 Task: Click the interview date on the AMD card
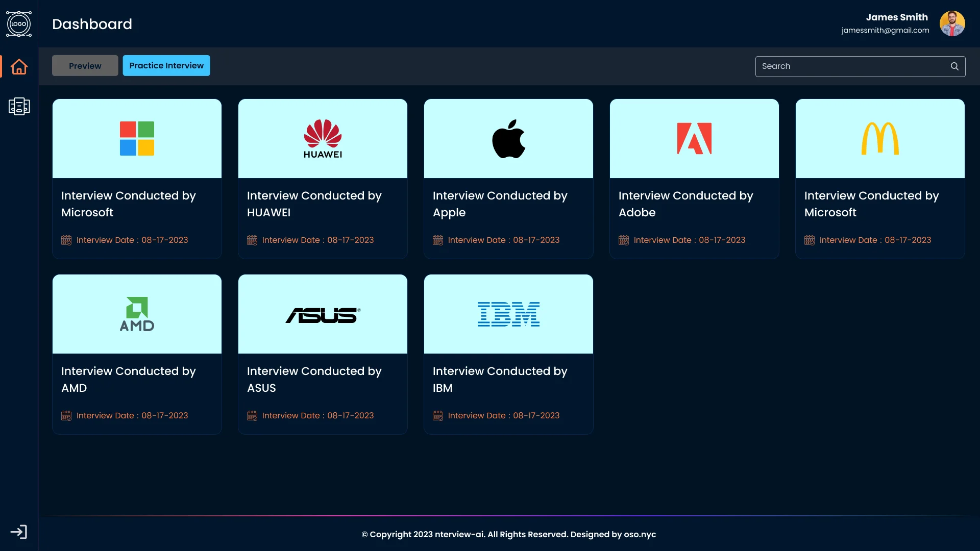pos(132,416)
